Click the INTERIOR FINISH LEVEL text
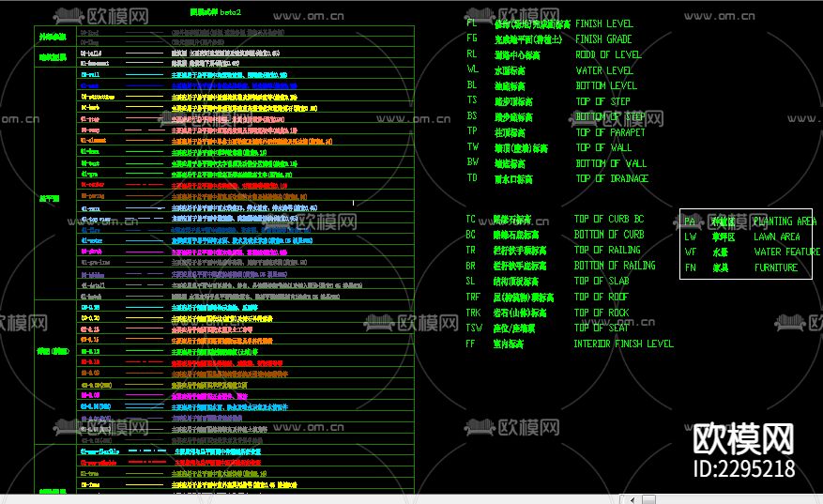Viewport: 823px width, 504px height. click(x=623, y=344)
